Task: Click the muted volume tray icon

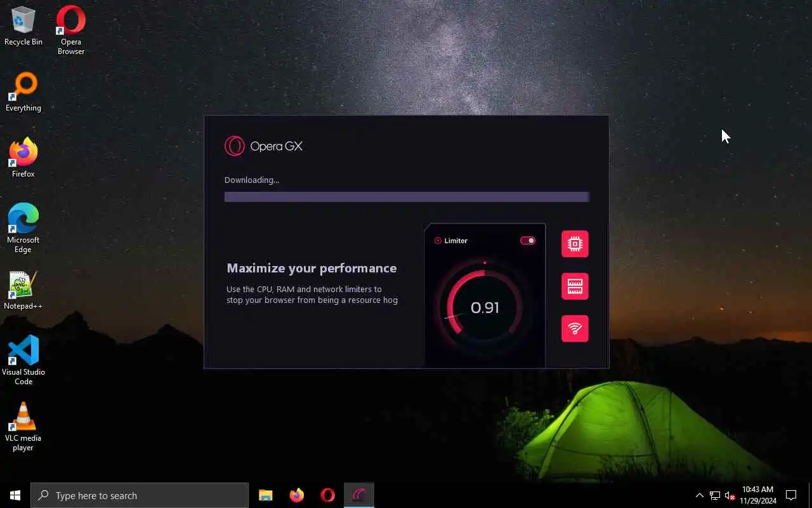Action: [x=730, y=495]
